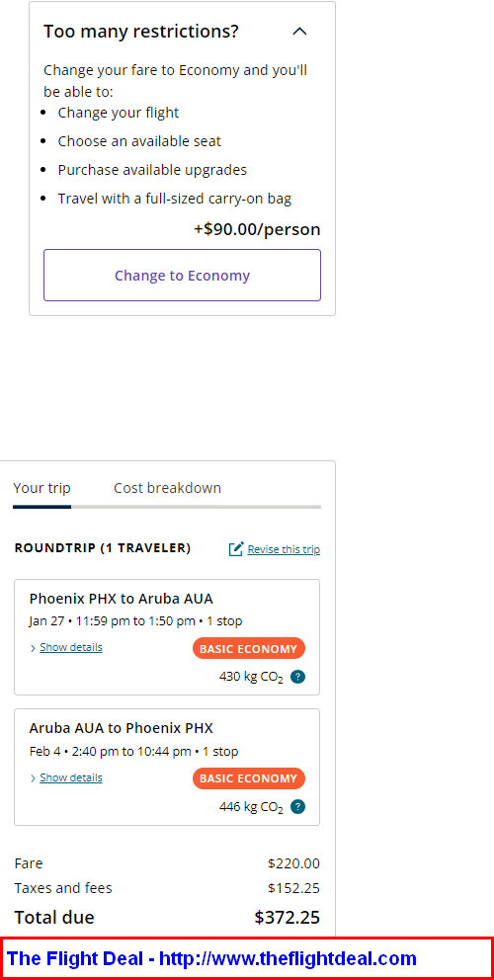Open help icon next to 430 kg CO2
Screen dimensions: 494x980
coord(298,677)
